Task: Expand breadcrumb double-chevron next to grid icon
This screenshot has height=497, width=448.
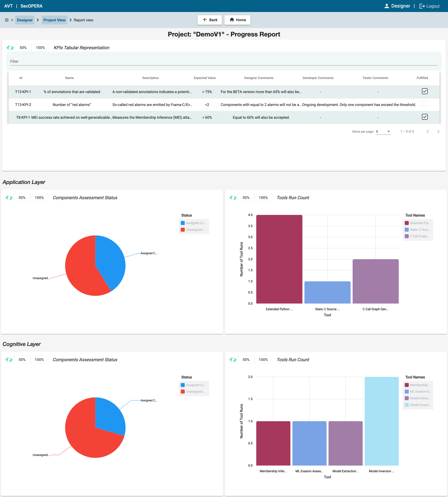Action: point(12,20)
